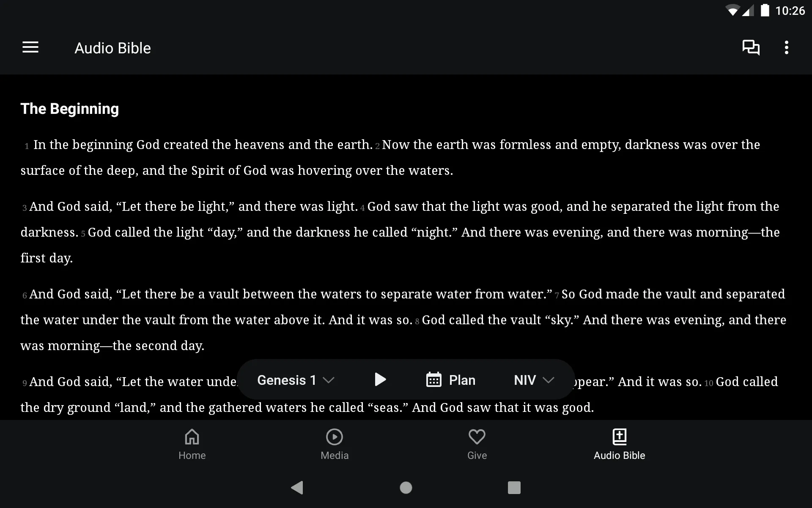Tap the play button to start audio

380,379
